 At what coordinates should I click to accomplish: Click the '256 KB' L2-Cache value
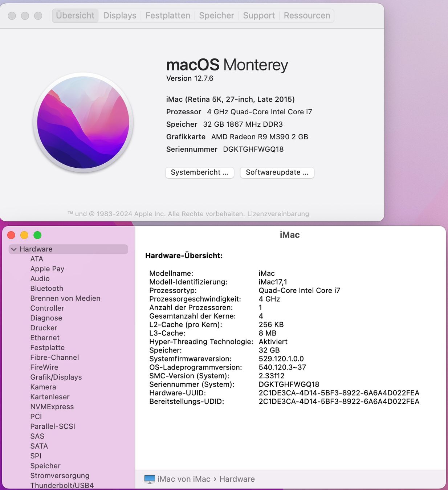pos(271,324)
